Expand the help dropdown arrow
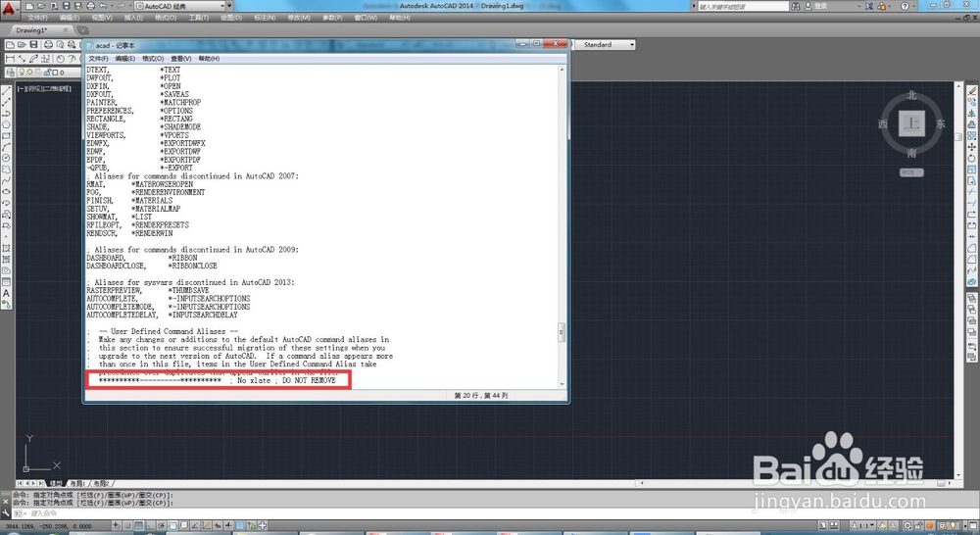This screenshot has width=980, height=535. click(x=913, y=6)
